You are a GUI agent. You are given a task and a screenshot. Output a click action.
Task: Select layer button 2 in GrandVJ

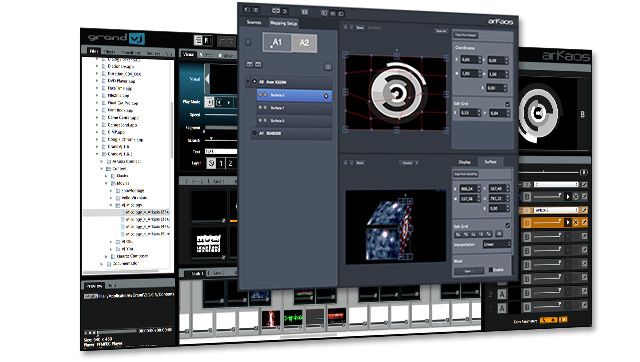tap(231, 163)
